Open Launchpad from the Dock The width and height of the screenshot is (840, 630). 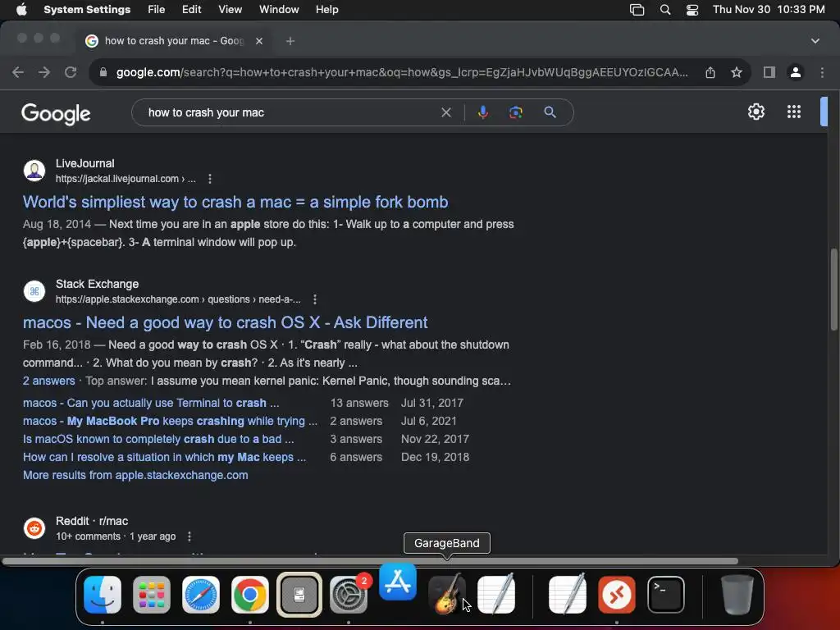pos(152,594)
